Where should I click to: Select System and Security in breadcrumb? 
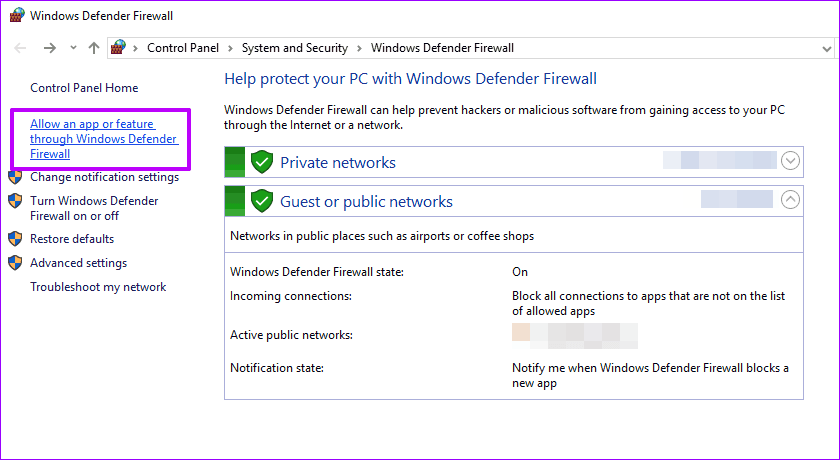(x=295, y=48)
